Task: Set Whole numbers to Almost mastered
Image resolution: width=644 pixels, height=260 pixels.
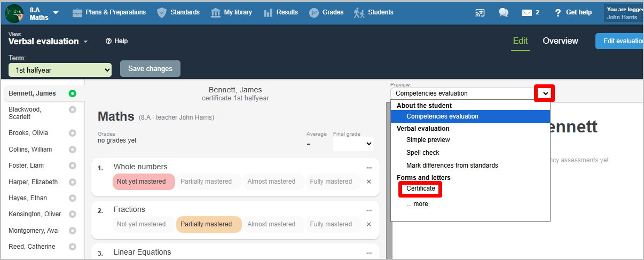Action: (x=271, y=182)
